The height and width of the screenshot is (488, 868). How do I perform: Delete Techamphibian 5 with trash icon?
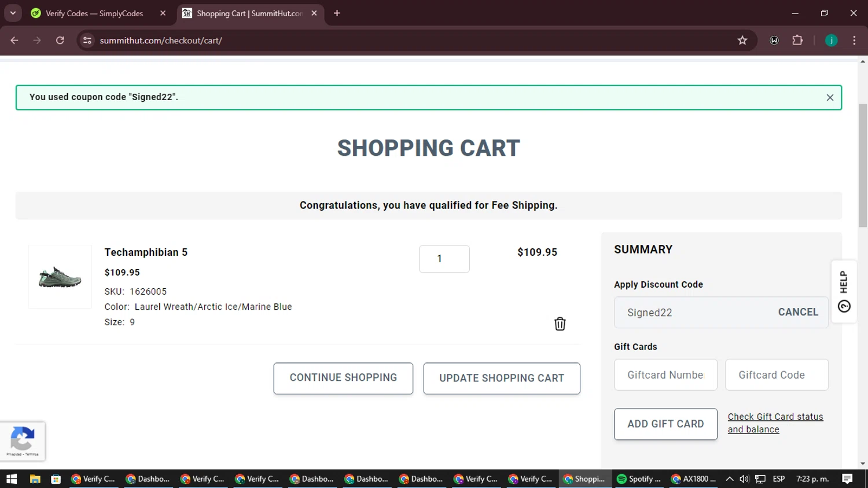point(560,324)
